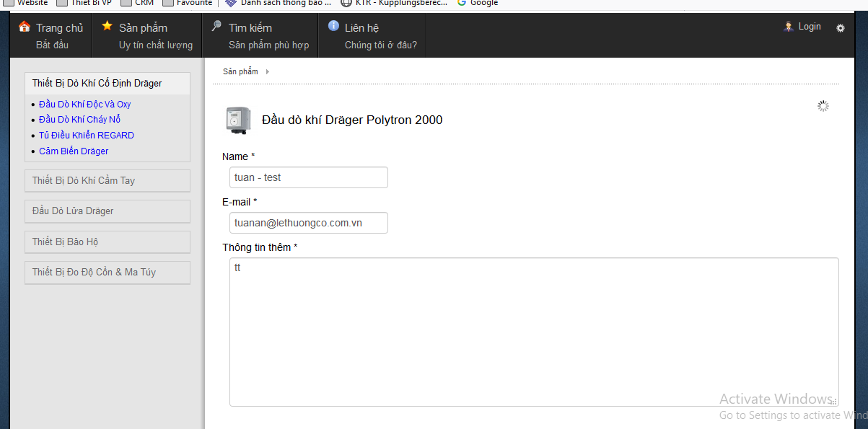Image resolution: width=868 pixels, height=429 pixels.
Task: Click the E-mail input field
Action: [x=309, y=223]
